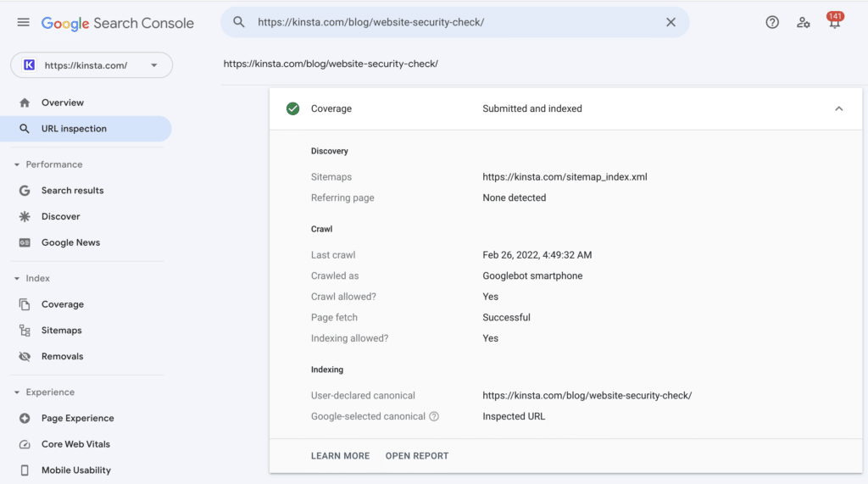
Task: Go to the Overview page
Action: tap(63, 103)
